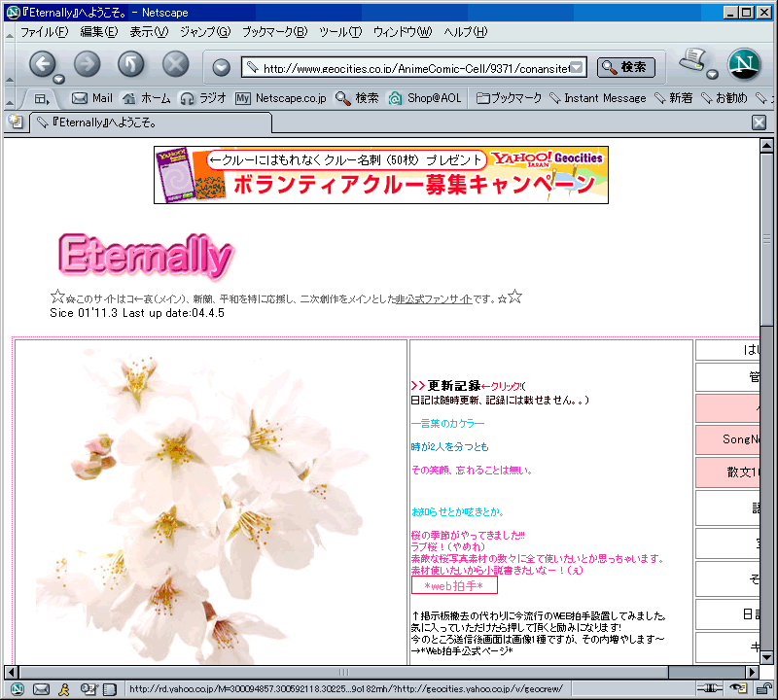Click the SongN... pink menu cell

(x=727, y=439)
